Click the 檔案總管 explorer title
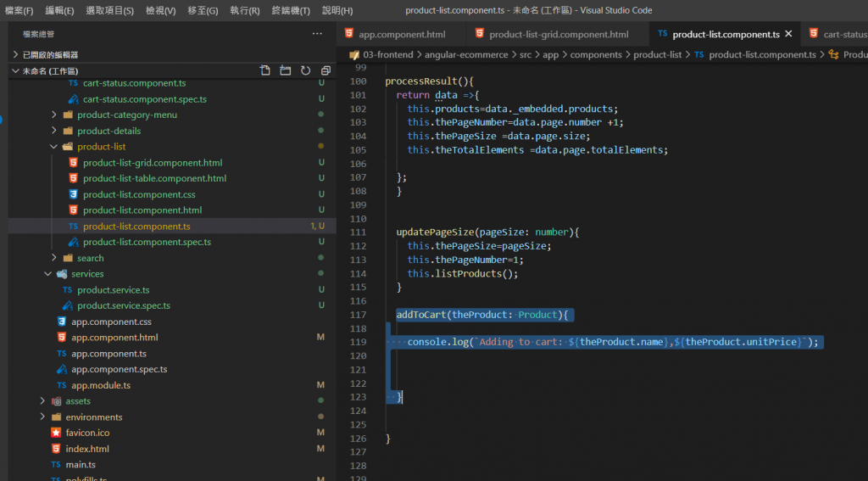Screen dimensions: 868x481 point(39,34)
